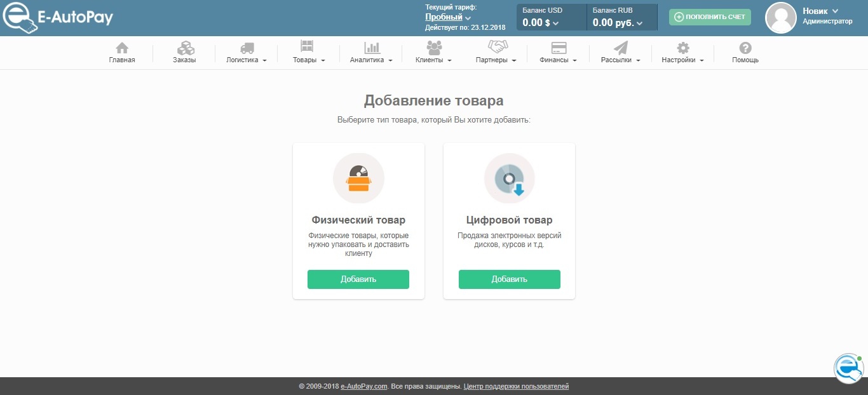The width and height of the screenshot is (868, 395).
Task: Click the user avatar picture
Action: (780, 18)
